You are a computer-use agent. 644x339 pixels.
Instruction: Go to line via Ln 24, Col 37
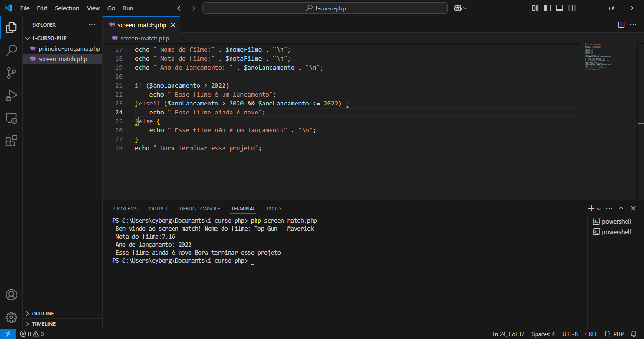pos(508,334)
